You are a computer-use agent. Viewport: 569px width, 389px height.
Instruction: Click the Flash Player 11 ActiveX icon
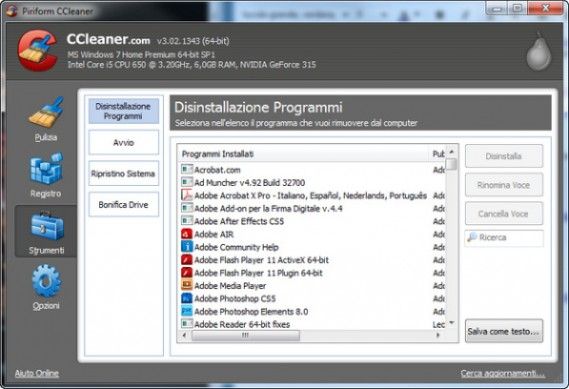(x=187, y=259)
